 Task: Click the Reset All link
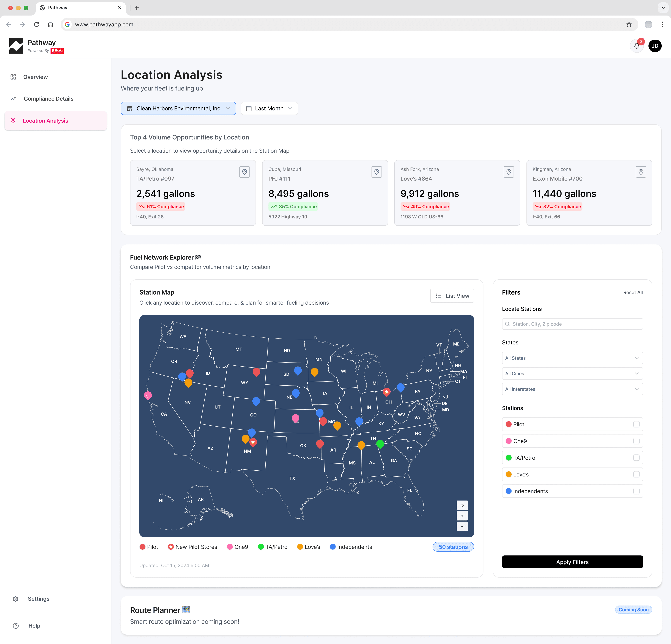coord(633,292)
